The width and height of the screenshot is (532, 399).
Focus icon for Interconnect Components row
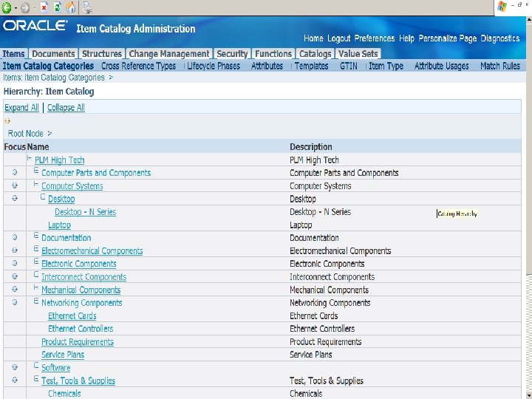15,276
